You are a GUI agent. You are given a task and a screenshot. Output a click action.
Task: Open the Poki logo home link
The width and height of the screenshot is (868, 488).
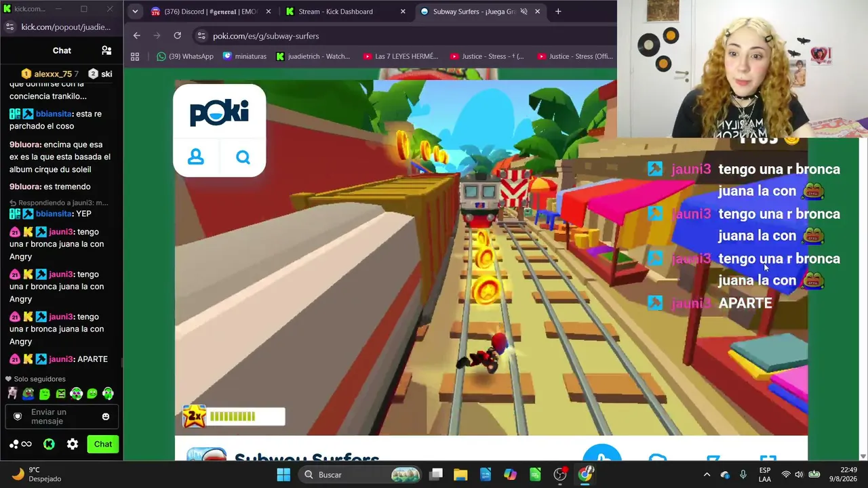point(219,113)
